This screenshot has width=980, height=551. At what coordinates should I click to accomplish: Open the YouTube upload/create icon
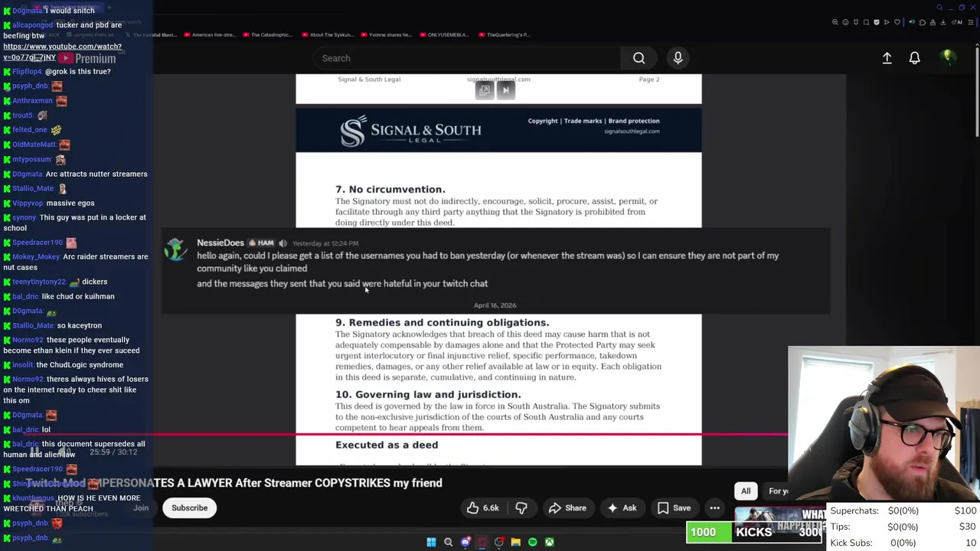point(887,58)
